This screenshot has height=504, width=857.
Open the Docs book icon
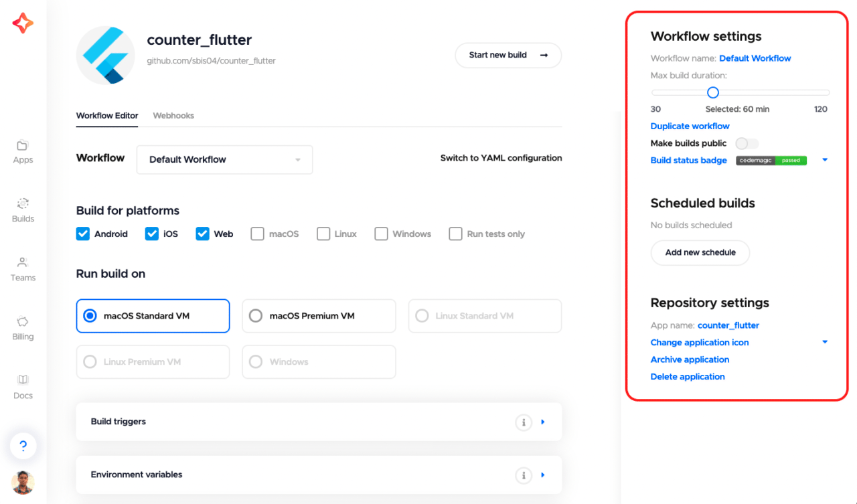(x=23, y=380)
